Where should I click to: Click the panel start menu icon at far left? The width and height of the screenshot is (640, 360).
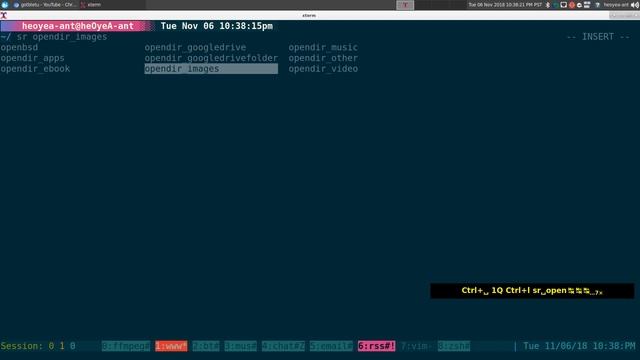point(4,5)
